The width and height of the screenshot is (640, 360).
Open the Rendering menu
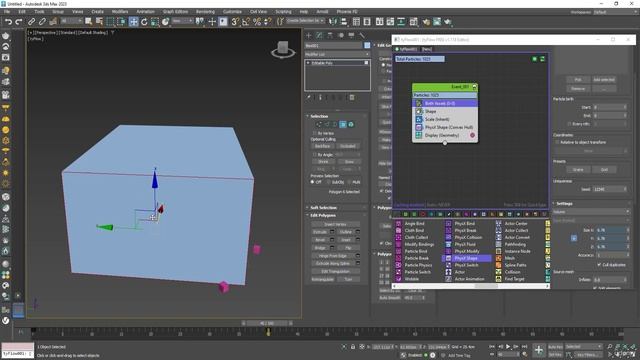pyautogui.click(x=205, y=11)
